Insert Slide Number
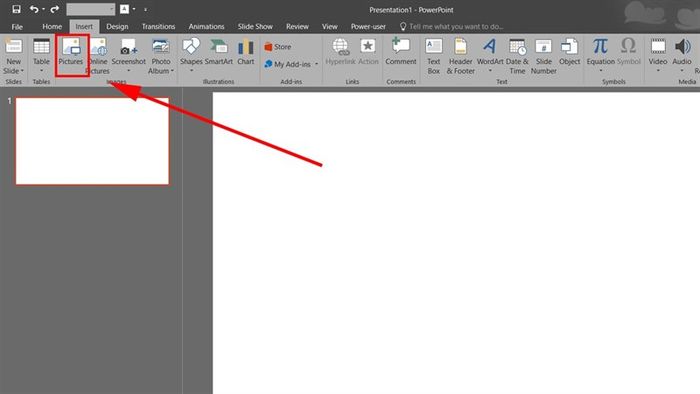The width and height of the screenshot is (700, 394). pyautogui.click(x=543, y=56)
